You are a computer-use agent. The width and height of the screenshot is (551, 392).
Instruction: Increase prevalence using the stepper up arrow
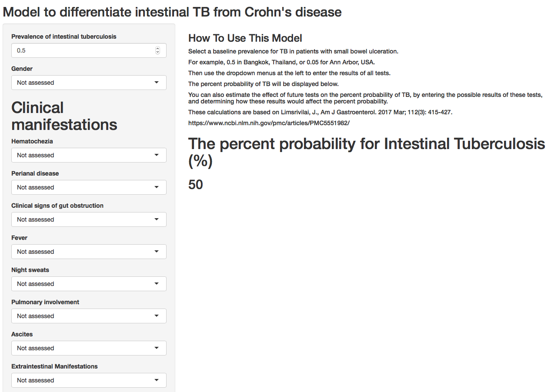click(x=157, y=49)
